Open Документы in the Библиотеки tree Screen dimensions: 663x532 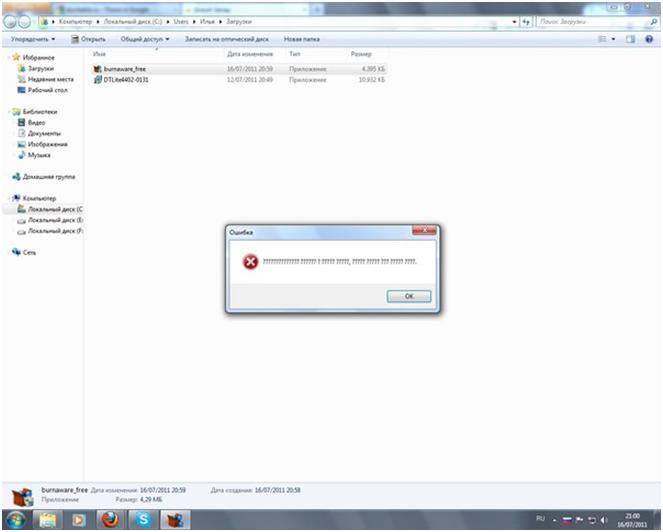pyautogui.click(x=44, y=133)
